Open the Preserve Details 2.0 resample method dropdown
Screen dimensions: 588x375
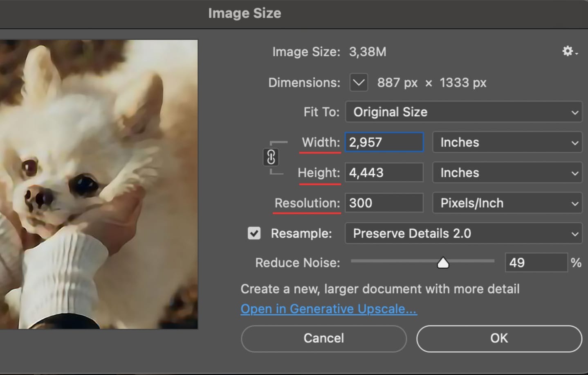coord(463,233)
